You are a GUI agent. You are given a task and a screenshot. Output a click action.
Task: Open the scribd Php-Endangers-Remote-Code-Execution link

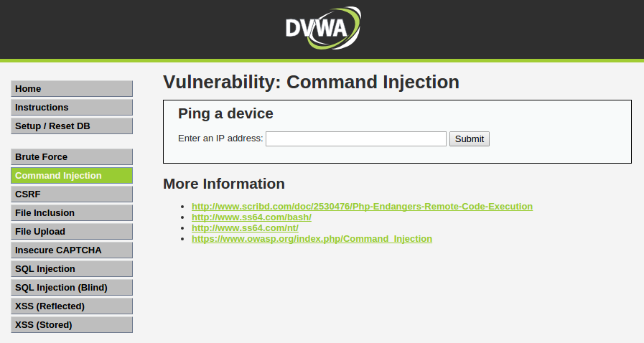(x=363, y=207)
